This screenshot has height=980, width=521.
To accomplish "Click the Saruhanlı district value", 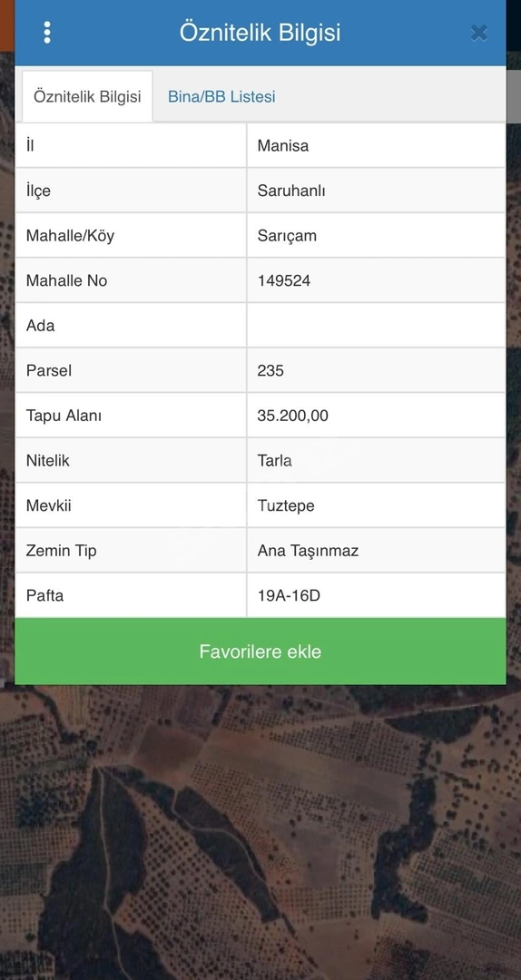I will click(x=290, y=191).
